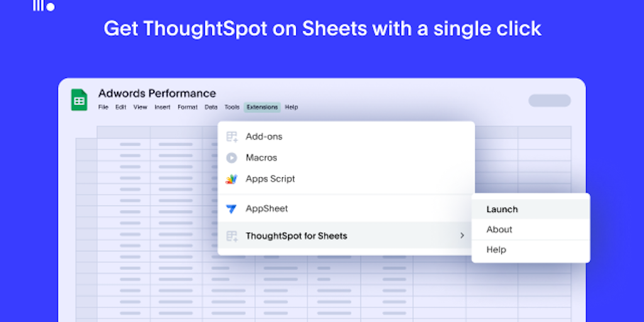The height and width of the screenshot is (322, 644).
Task: Open the File menu
Action: pos(103,107)
